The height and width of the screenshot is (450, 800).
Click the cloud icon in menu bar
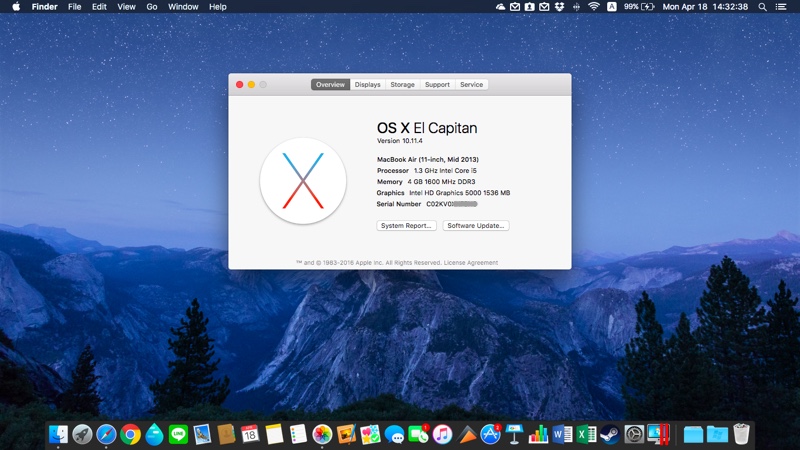501,7
